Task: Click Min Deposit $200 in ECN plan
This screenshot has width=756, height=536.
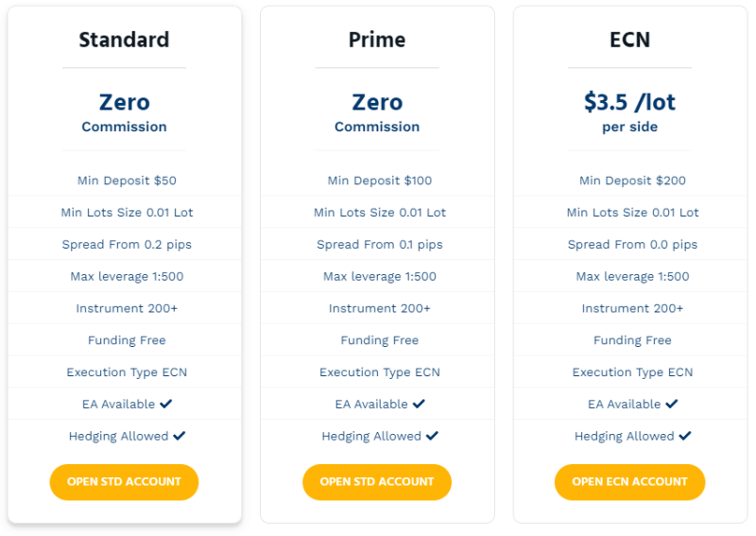Action: (632, 181)
